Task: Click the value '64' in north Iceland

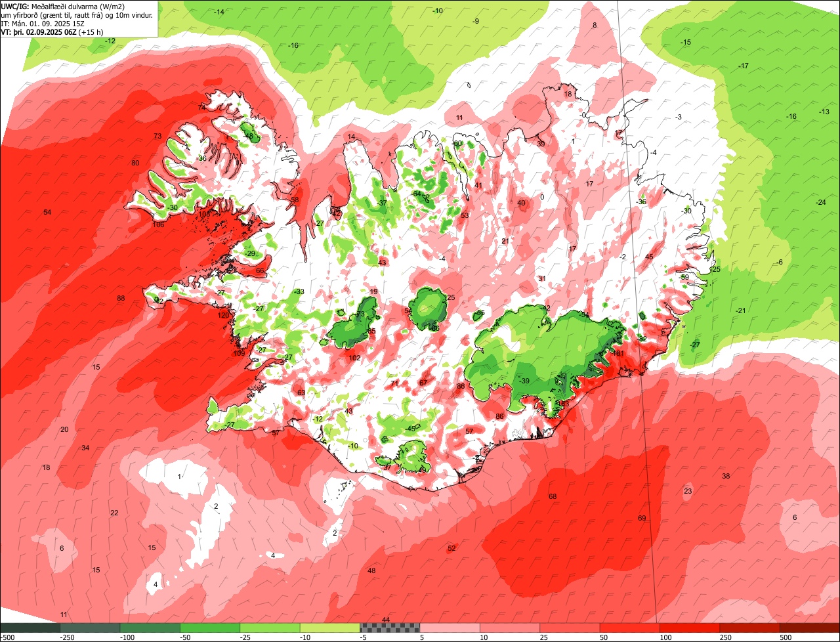Action: pyautogui.click(x=417, y=194)
